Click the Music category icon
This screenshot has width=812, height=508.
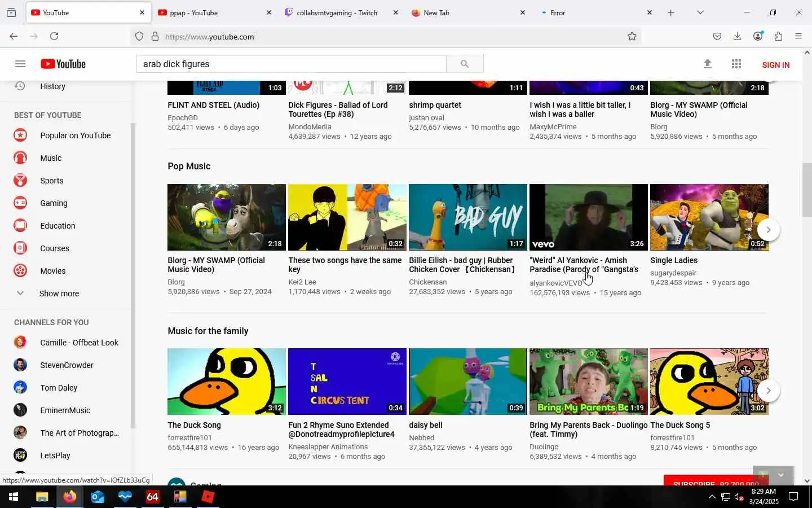[20, 158]
